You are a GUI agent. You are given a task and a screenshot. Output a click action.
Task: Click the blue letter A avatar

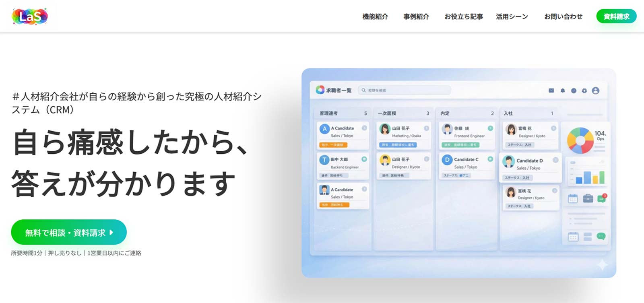324,129
